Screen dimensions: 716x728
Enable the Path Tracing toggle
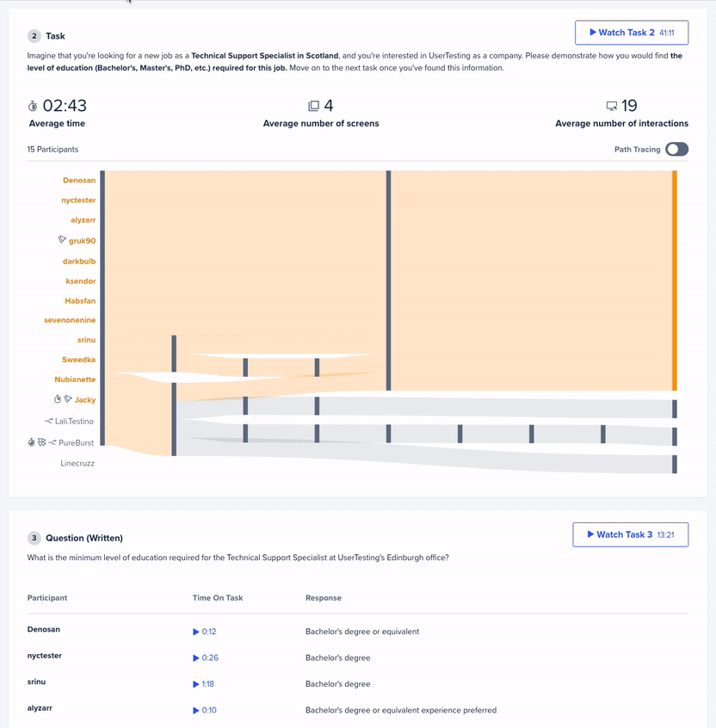[x=676, y=149]
